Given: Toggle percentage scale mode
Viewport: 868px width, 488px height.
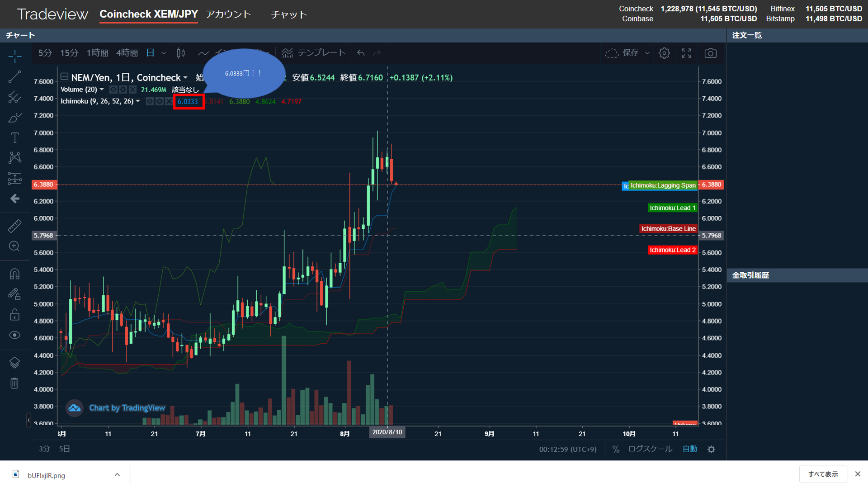Looking at the screenshot, I should pos(616,449).
